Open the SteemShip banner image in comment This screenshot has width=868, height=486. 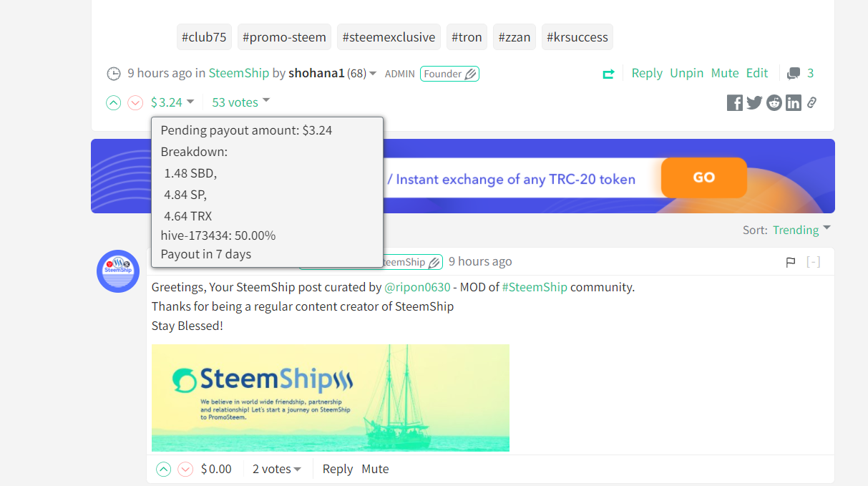pos(331,398)
